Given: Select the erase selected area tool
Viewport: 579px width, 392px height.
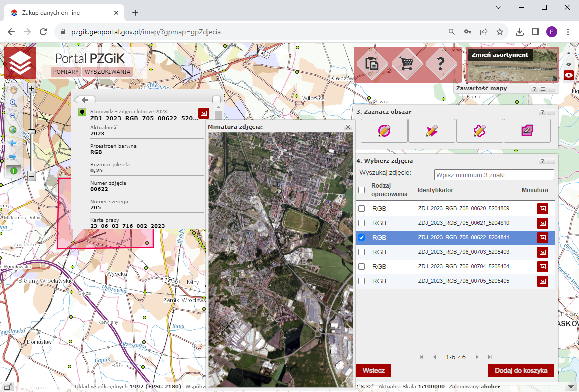Looking at the screenshot, I should click(x=527, y=131).
